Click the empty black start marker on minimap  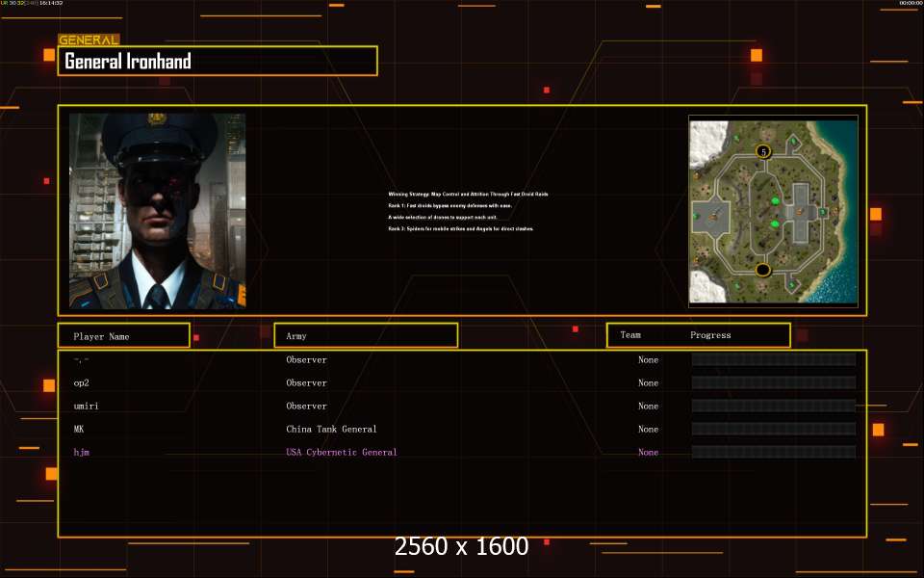762,270
